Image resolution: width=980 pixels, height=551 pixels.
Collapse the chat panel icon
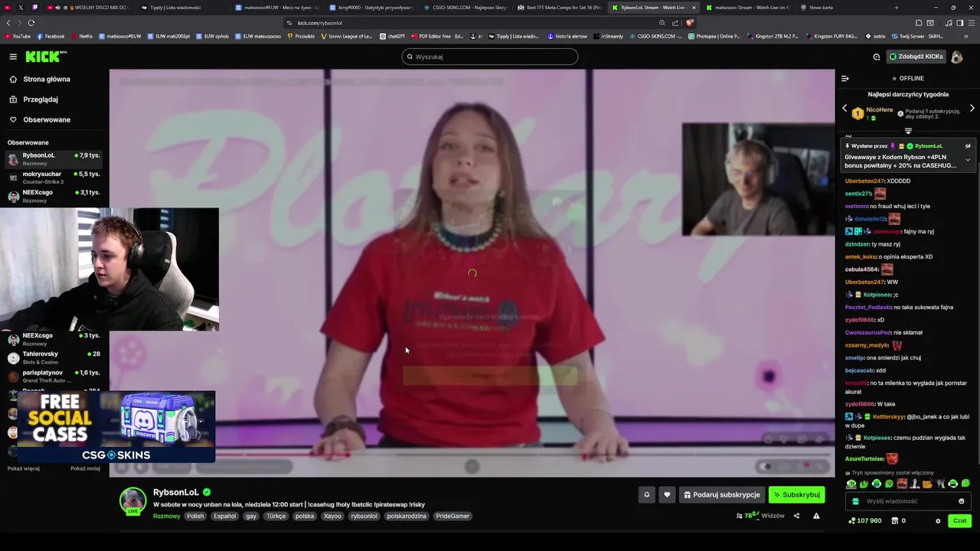(x=845, y=78)
